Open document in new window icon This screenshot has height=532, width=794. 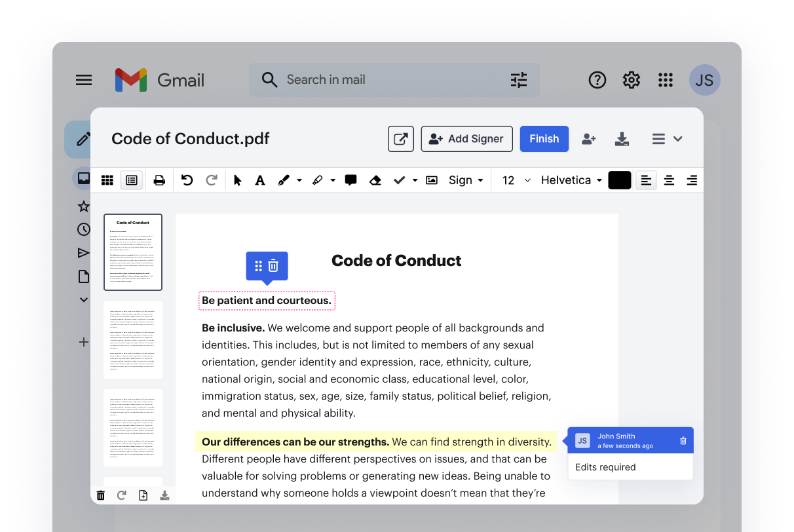tap(400, 139)
